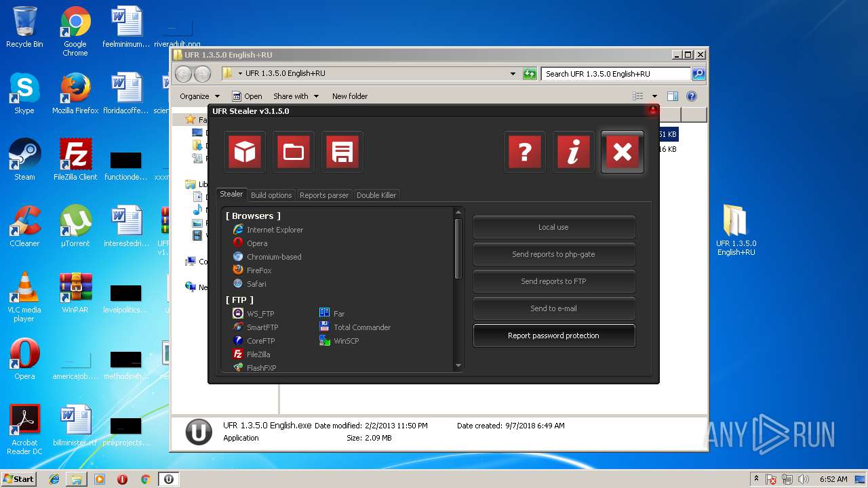Click the red info 'i' icon
The image size is (868, 488).
pos(573,152)
